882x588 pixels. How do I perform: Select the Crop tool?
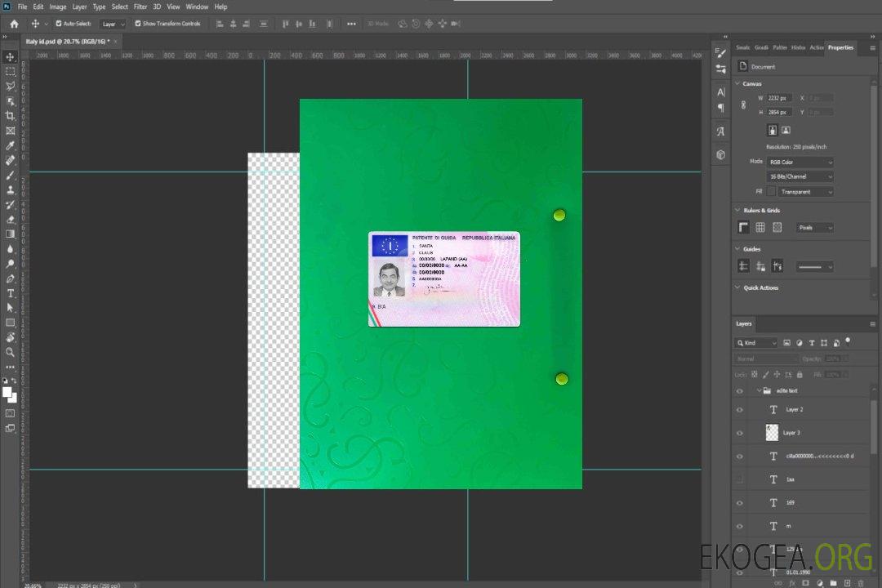[10, 116]
